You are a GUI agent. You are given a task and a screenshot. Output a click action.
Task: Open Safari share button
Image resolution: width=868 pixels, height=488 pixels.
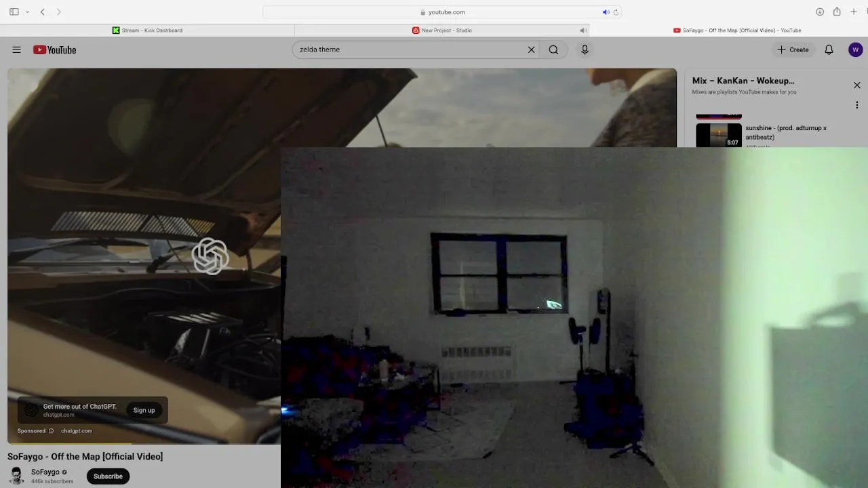837,12
